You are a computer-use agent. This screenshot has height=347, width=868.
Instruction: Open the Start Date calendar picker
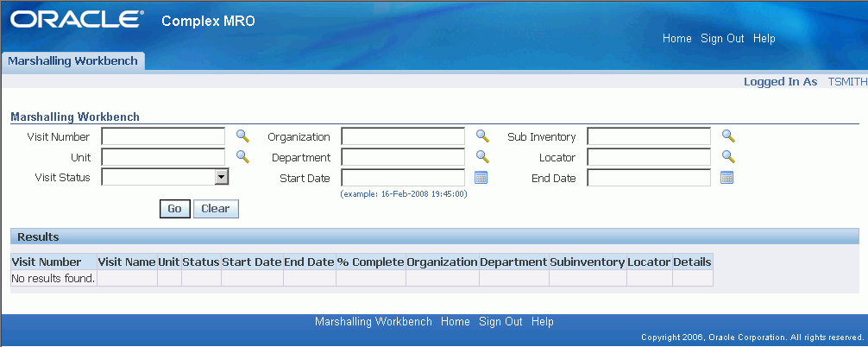tap(481, 178)
